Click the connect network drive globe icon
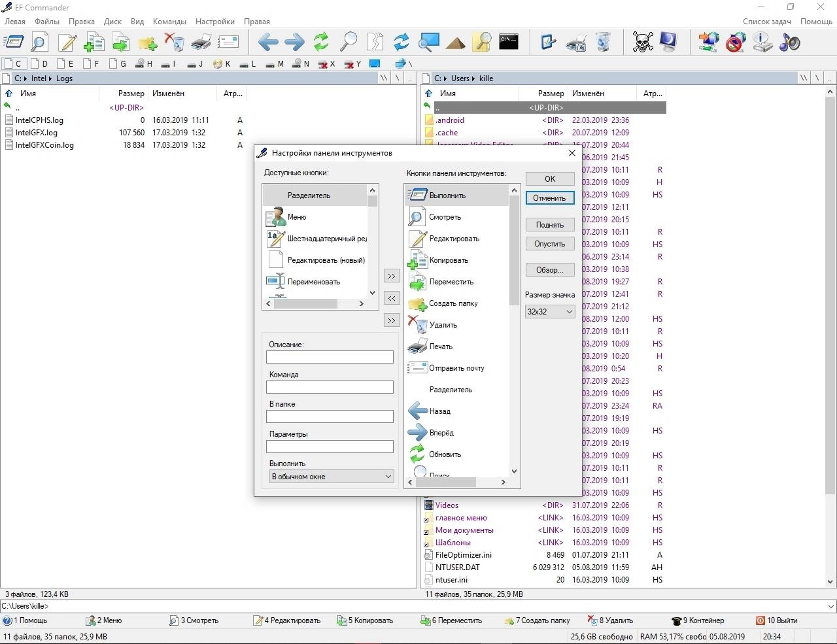 pos(708,42)
